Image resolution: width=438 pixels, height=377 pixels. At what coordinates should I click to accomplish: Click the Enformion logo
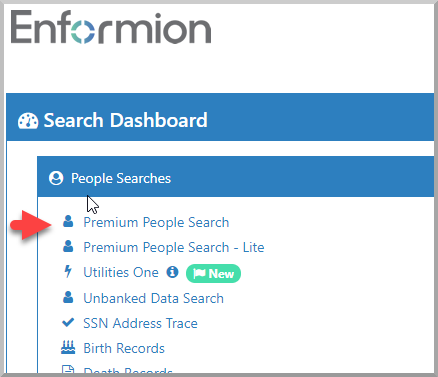pyautogui.click(x=111, y=27)
